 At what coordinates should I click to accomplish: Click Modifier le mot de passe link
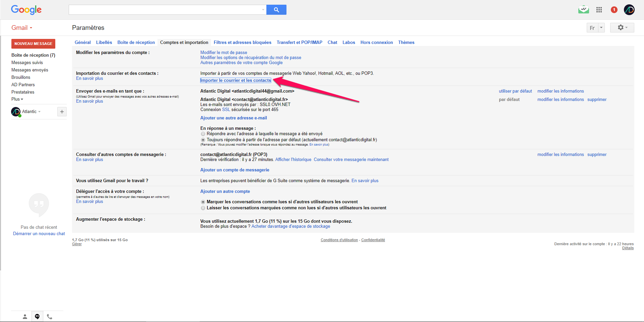coord(224,52)
